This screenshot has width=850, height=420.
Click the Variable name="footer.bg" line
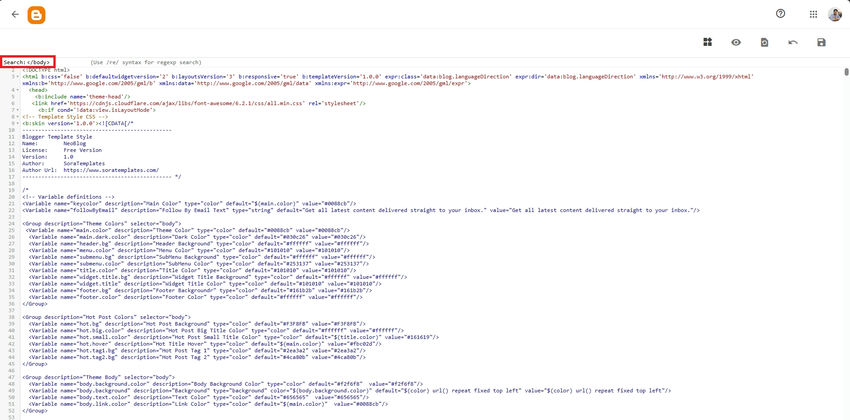point(203,289)
